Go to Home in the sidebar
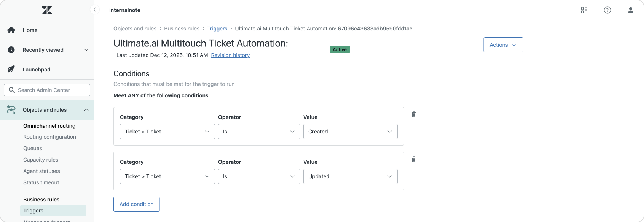The image size is (644, 222). point(30,30)
